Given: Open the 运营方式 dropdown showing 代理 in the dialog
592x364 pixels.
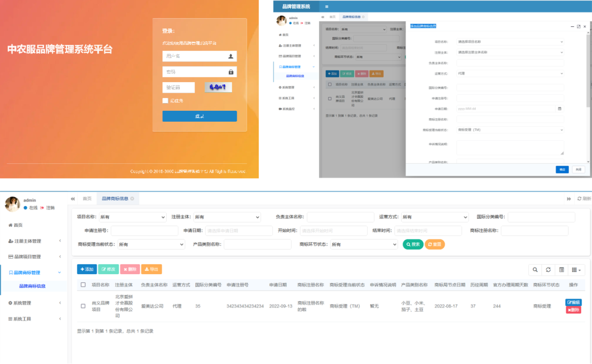Looking at the screenshot, I should click(x=510, y=73).
